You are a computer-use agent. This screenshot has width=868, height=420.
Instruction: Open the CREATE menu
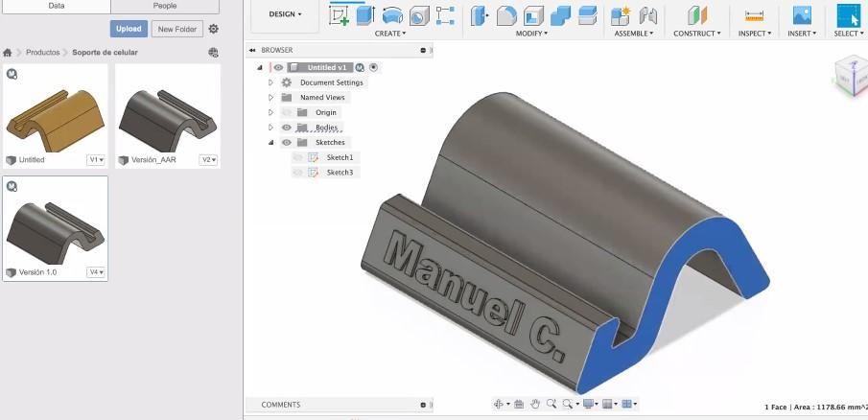(x=390, y=34)
